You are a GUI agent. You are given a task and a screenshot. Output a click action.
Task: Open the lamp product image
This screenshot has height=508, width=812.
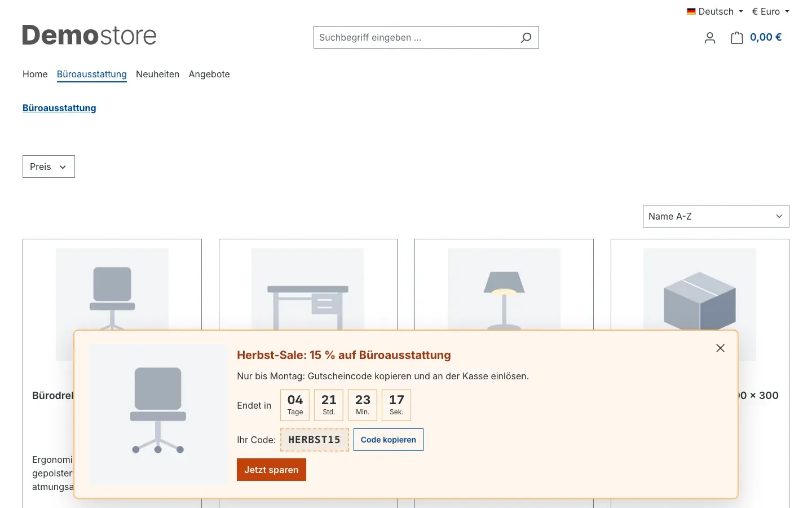504,289
